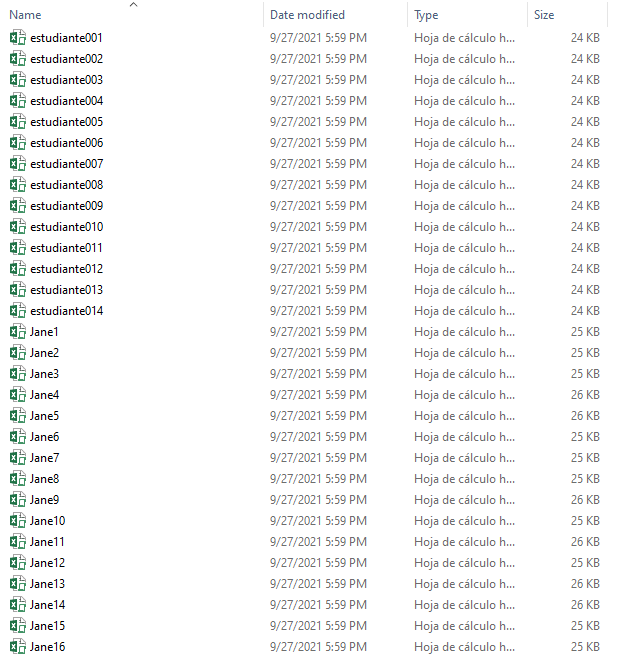Click the Excel icon of Jane2
Screen dimensions: 639x656
click(x=18, y=353)
